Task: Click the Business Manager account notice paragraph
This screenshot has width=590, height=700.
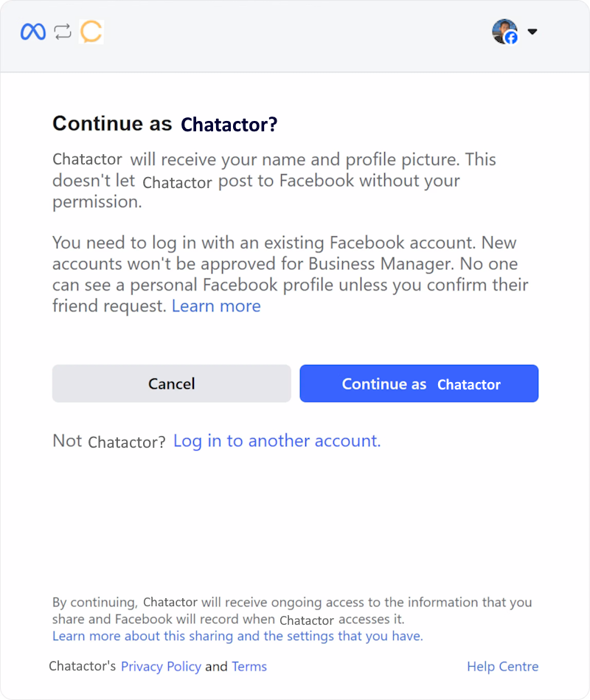Action: click(290, 274)
